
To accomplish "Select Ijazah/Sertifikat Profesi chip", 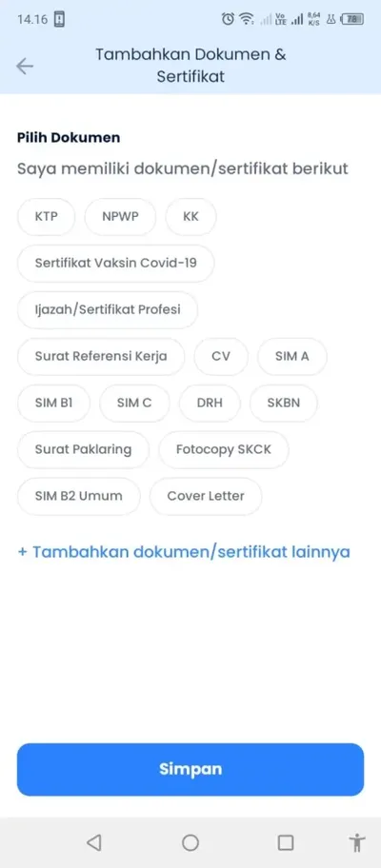I will [108, 309].
